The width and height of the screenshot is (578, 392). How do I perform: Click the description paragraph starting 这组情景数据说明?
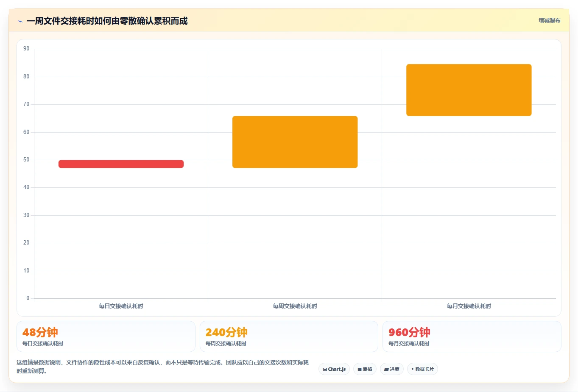163,367
